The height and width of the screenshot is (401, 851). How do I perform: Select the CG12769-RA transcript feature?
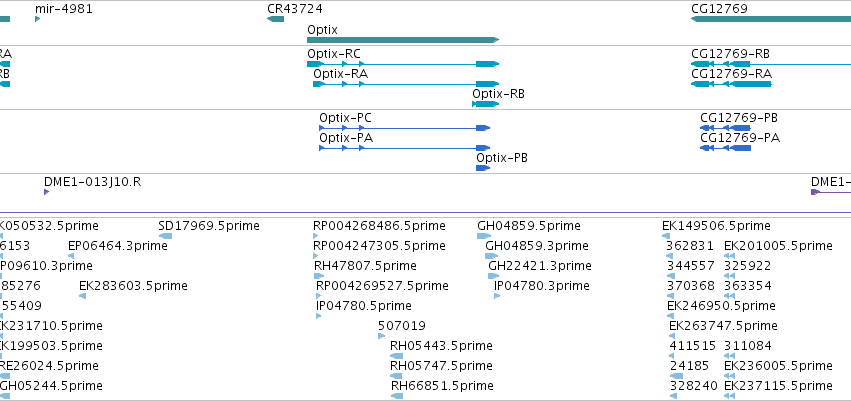coord(731,84)
